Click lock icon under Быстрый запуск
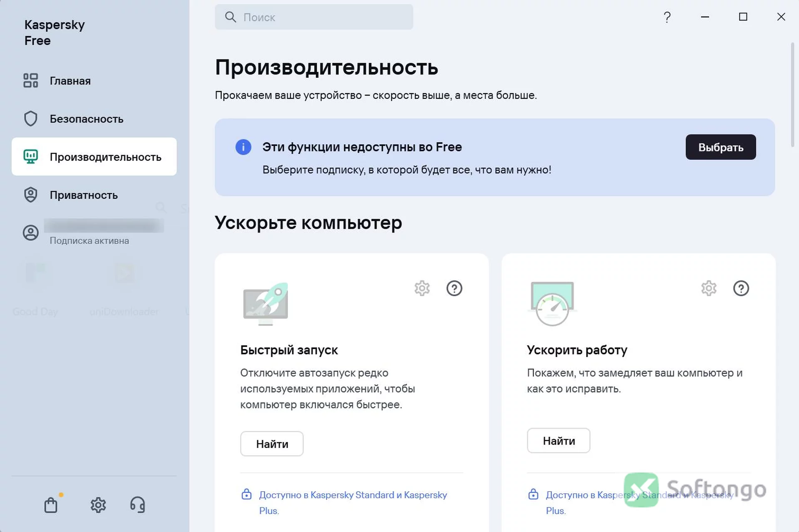This screenshot has width=799, height=532. tap(246, 494)
